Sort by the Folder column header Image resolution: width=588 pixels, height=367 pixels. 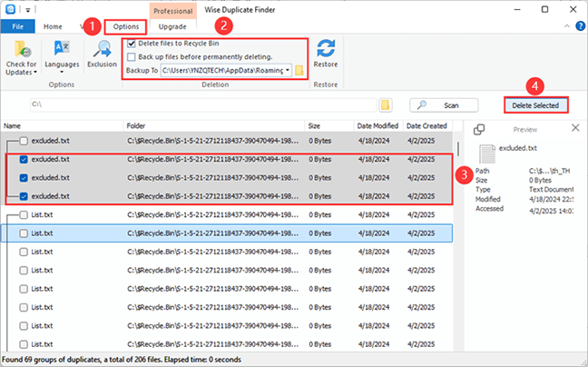(x=214, y=126)
